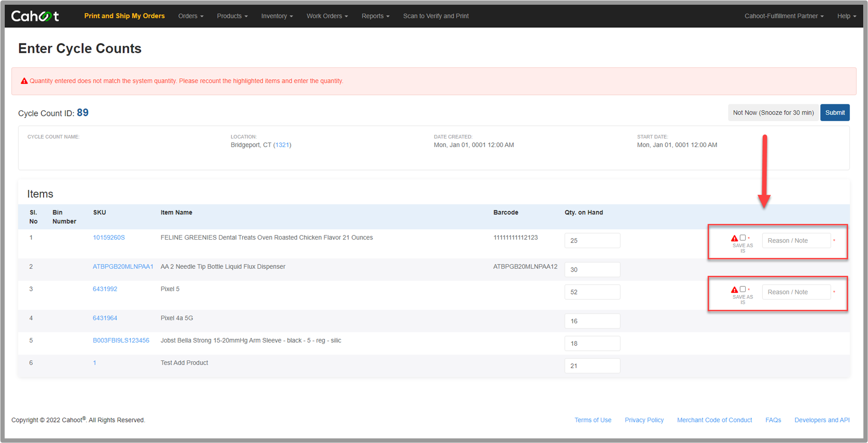
Task: Click AA 2 Needle Tip Bottle item name
Action: point(223,267)
